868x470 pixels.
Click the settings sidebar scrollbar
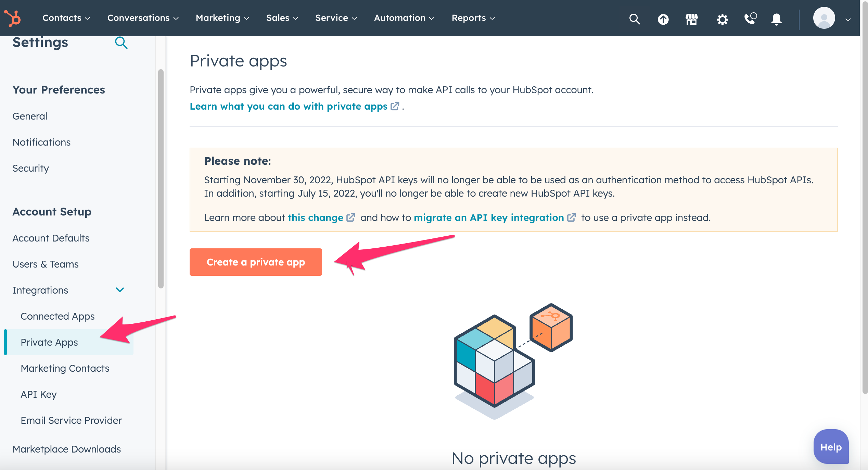click(x=161, y=178)
